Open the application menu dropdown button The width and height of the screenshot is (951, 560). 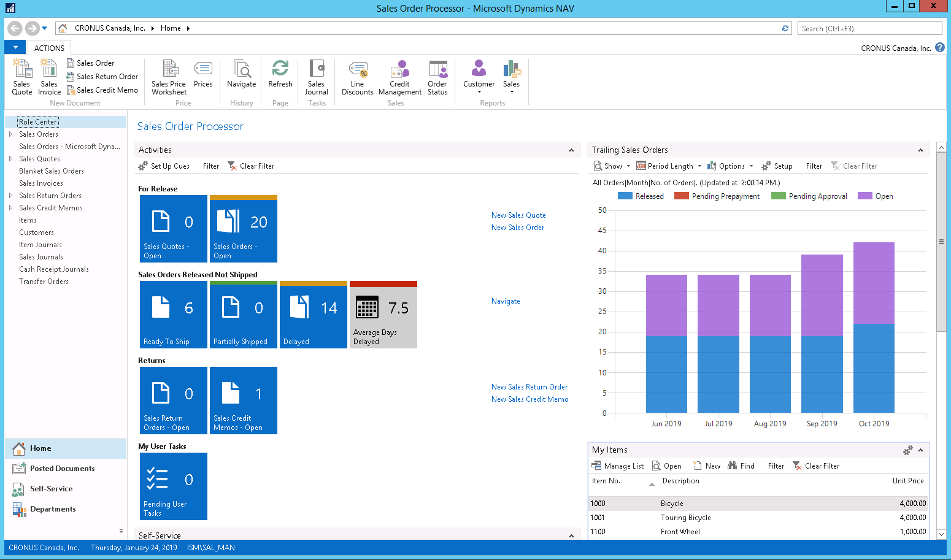(15, 47)
